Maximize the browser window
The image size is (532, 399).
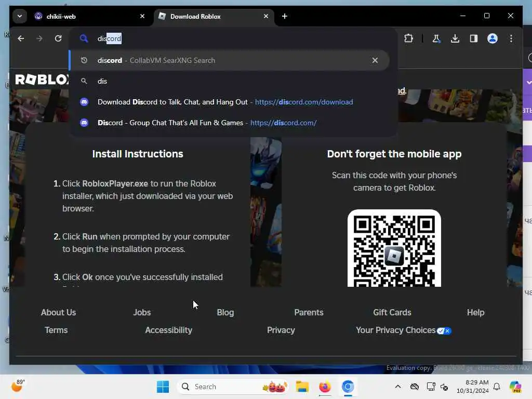tap(486, 16)
